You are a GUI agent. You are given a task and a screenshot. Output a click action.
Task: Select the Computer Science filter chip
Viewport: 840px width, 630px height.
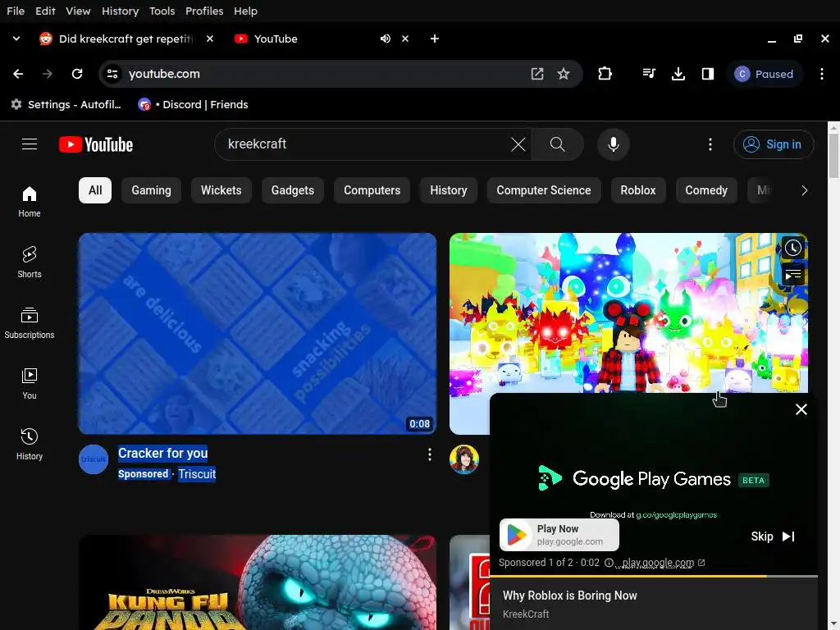click(x=543, y=190)
